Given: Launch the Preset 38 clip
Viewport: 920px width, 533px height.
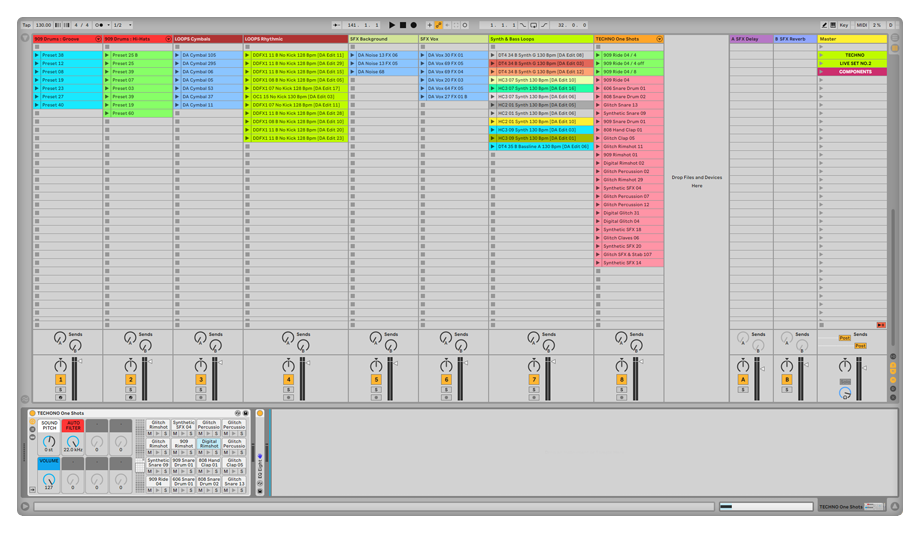Looking at the screenshot, I should pos(36,55).
